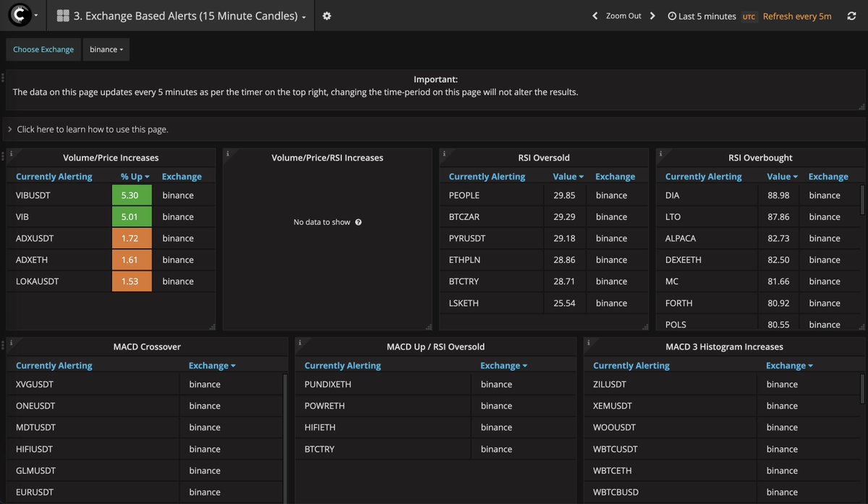
Task: Shift time range forward with right arrow
Action: click(652, 16)
